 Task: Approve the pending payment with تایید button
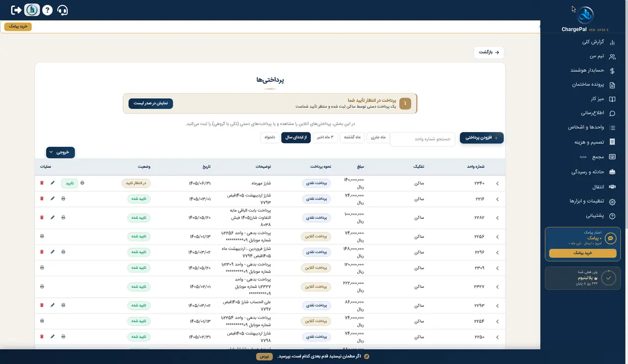click(69, 183)
